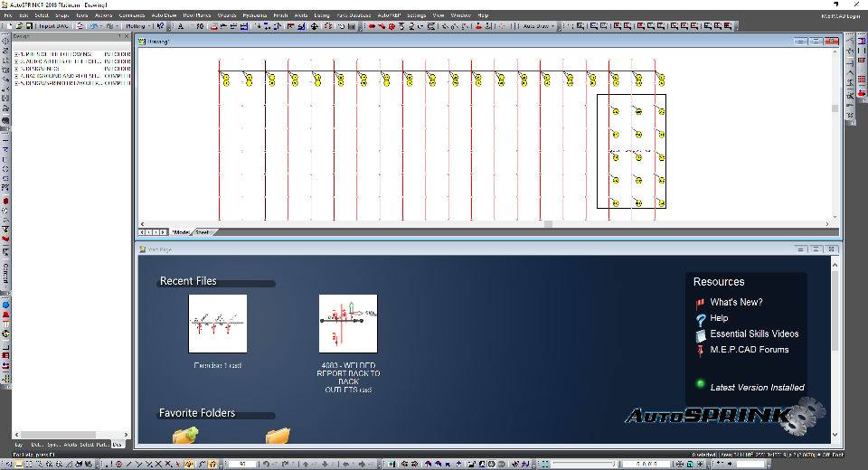This screenshot has width=868, height=470.
Task: Click the dark red dot icon in left sidebar
Action: 5,201
